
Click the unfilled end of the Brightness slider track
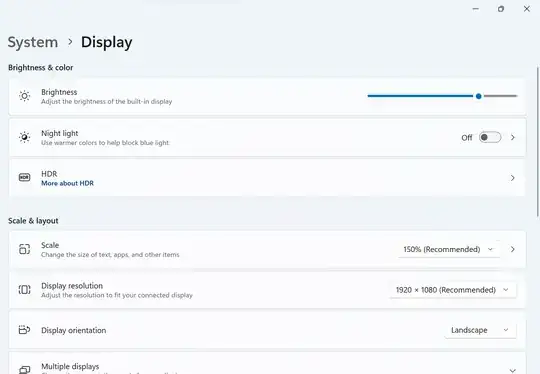[x=500, y=96]
